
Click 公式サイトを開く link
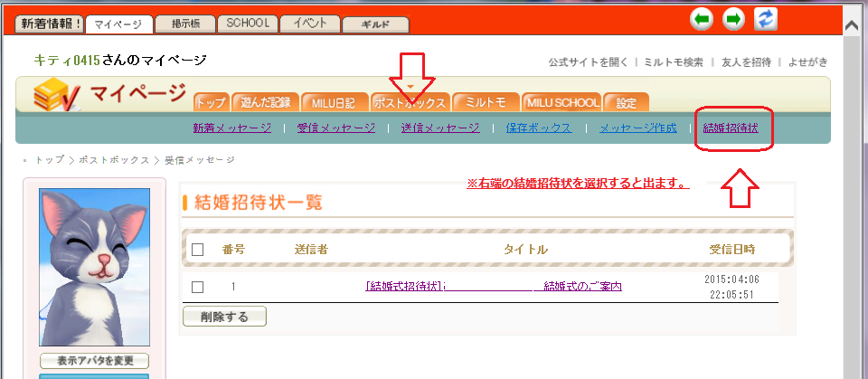(x=588, y=62)
